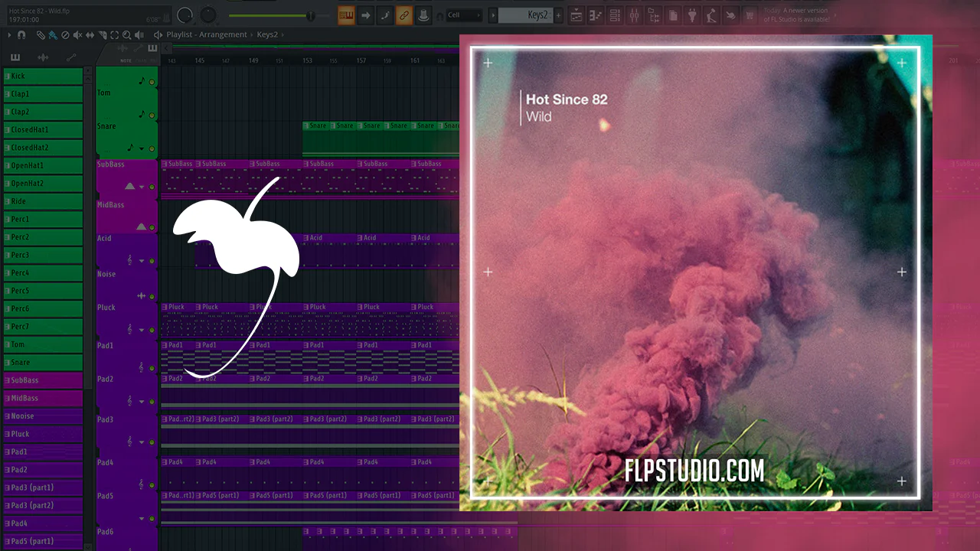The height and width of the screenshot is (551, 980).
Task: Click the second knob beside master volume
Action: [x=208, y=15]
